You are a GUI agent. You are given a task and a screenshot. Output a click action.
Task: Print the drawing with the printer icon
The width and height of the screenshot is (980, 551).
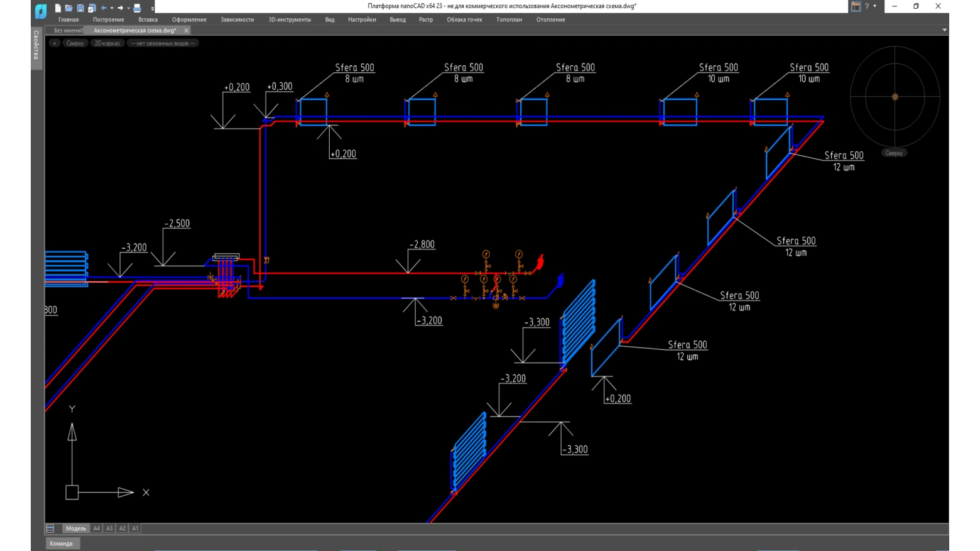(x=137, y=8)
